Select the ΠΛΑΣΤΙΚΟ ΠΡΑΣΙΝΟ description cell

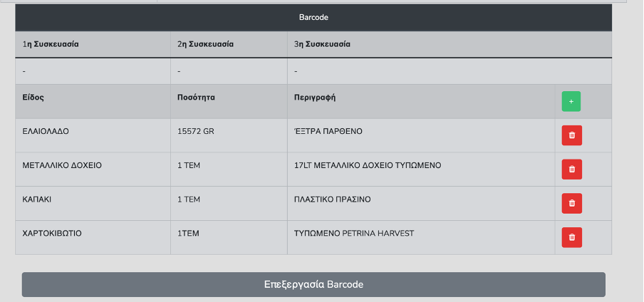point(421,204)
